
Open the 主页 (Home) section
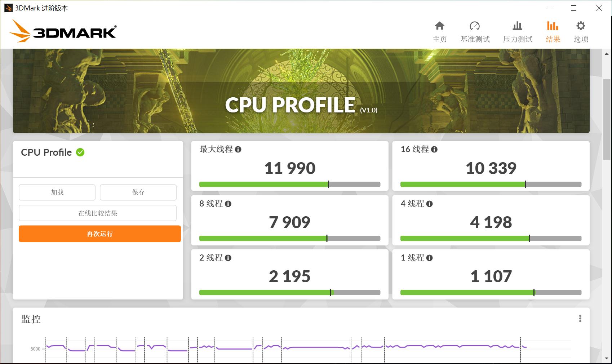coord(439,31)
